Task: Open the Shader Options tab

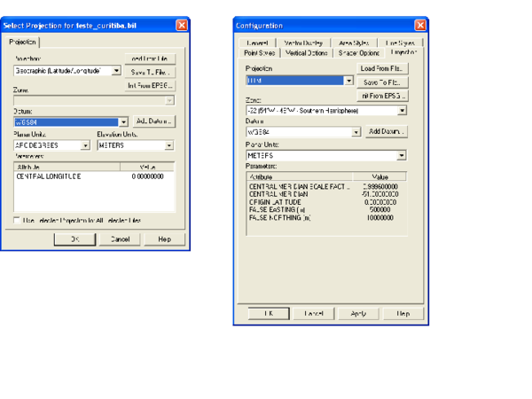Action: (359, 53)
